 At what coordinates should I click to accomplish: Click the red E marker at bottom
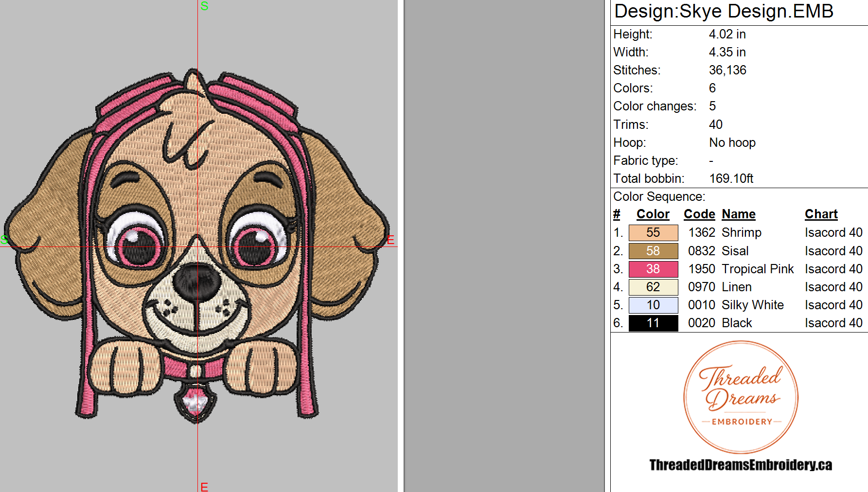click(204, 487)
